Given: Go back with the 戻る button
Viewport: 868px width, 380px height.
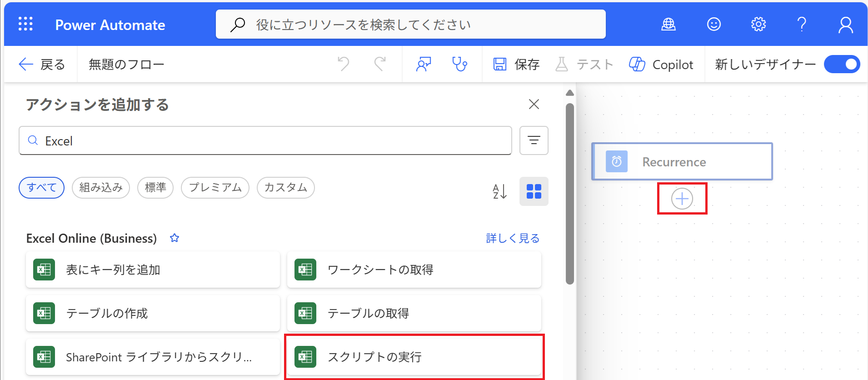Looking at the screenshot, I should pos(42,65).
